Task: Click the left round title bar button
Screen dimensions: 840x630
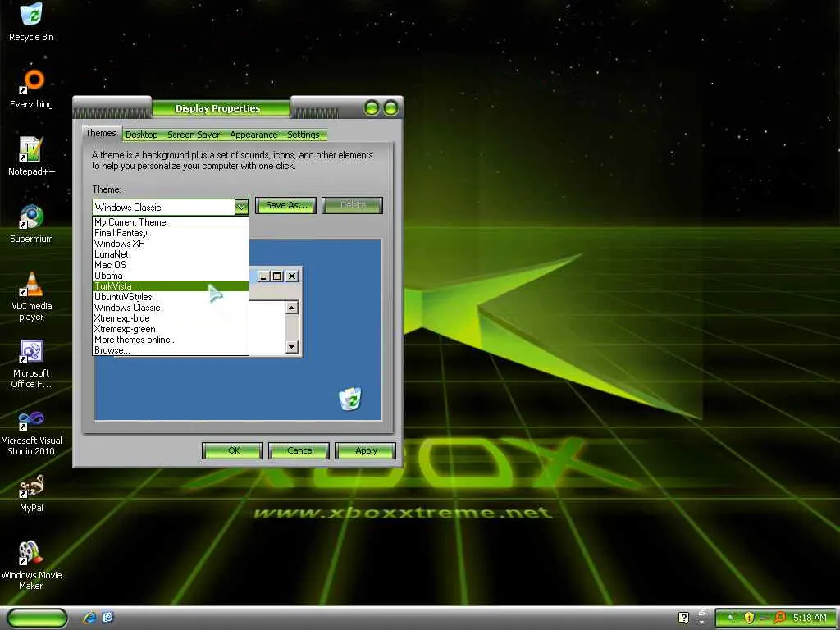Action: [372, 108]
